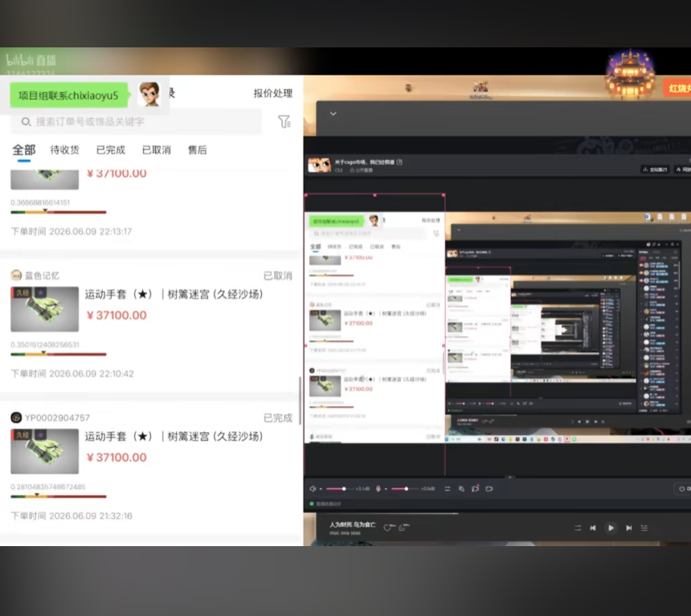Open song comments icon beside the heart

403,528
